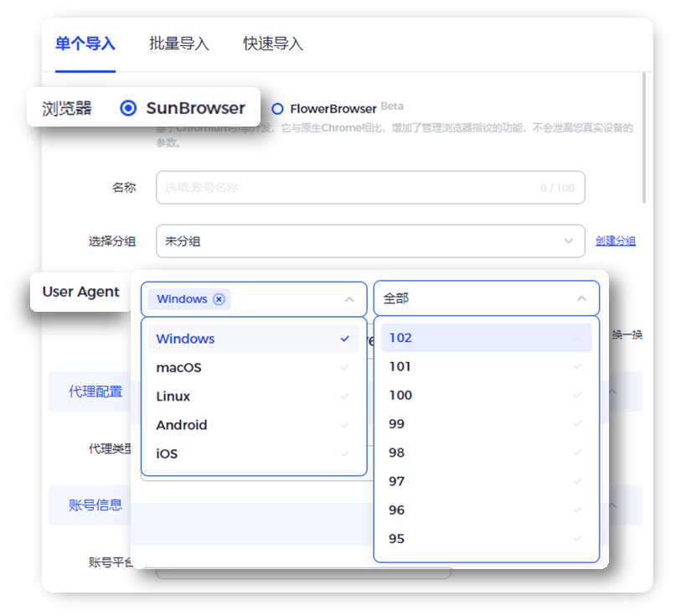Viewport: 676px width, 616px height.
Task: Collapse the Windows OS dropdown arrow
Action: [x=349, y=299]
